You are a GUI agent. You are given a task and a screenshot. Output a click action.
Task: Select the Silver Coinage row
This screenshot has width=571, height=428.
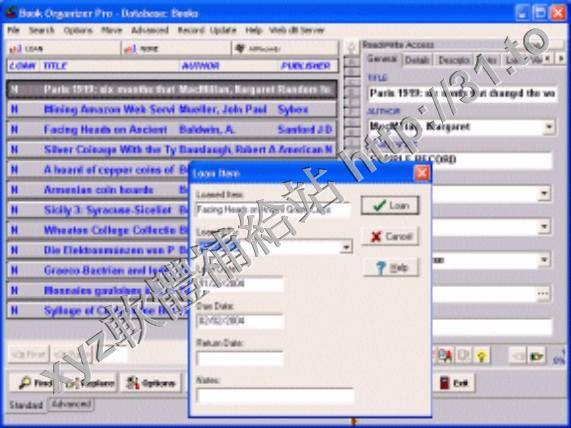[172, 150]
